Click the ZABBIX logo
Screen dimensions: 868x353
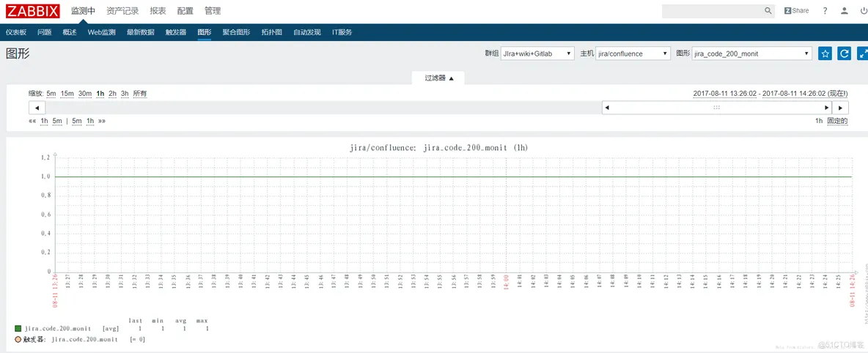point(33,11)
